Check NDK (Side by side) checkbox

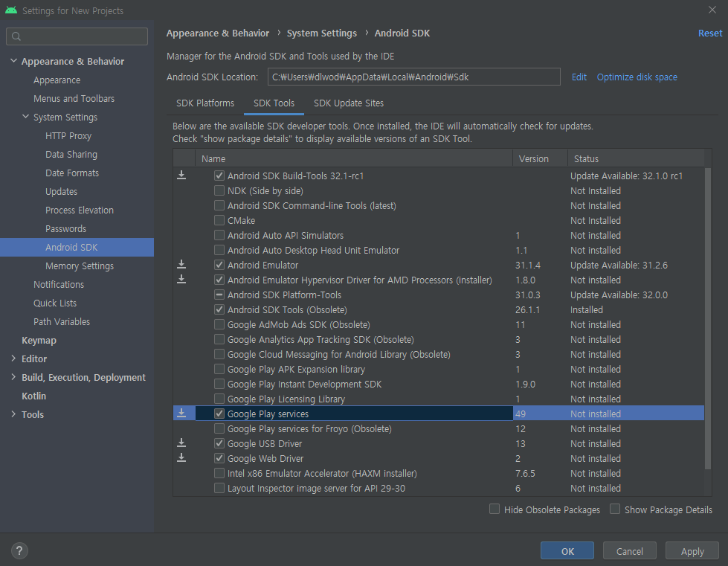(219, 190)
